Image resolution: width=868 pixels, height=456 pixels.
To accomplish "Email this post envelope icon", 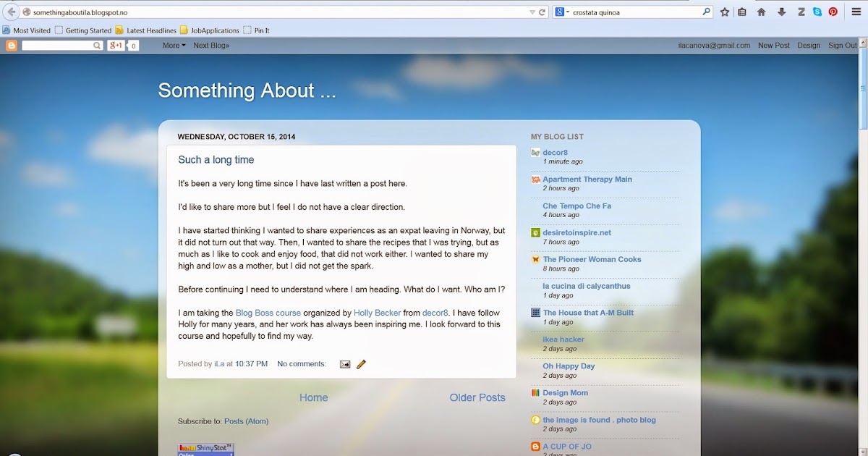I will 345,364.
